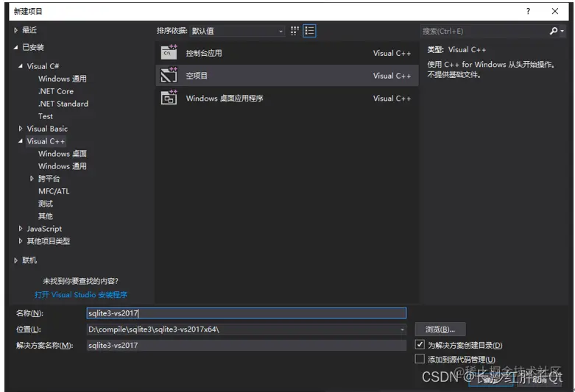Choose the 空项目 template
The image size is (575, 392).
(287, 76)
